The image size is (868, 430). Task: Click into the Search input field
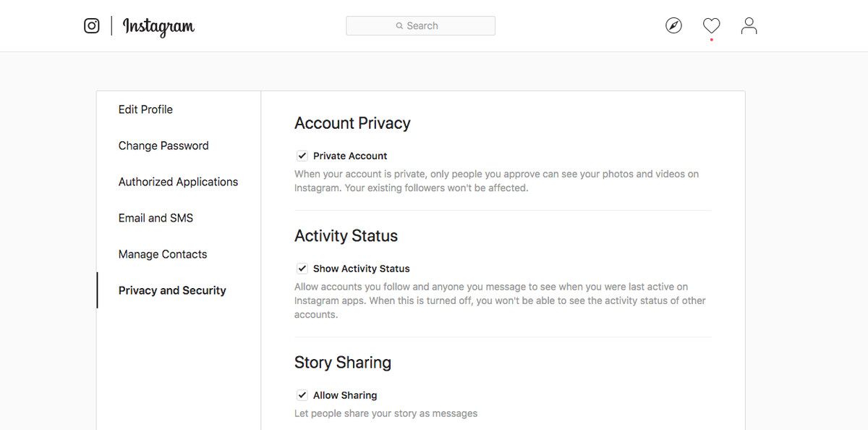pyautogui.click(x=421, y=26)
